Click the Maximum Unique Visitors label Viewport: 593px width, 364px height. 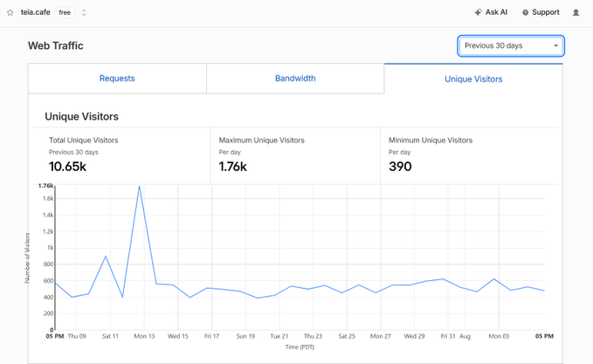coord(261,141)
